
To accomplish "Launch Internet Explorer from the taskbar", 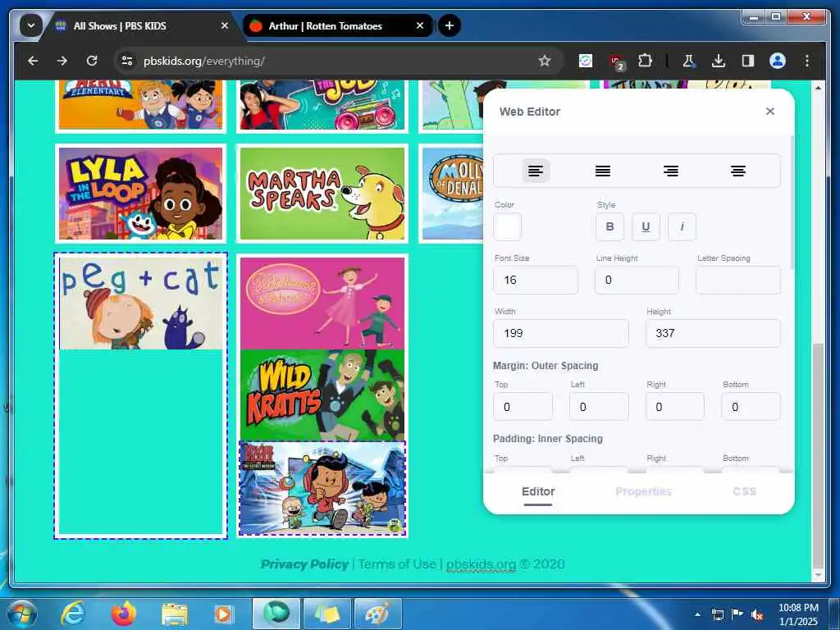I will pos(72,614).
